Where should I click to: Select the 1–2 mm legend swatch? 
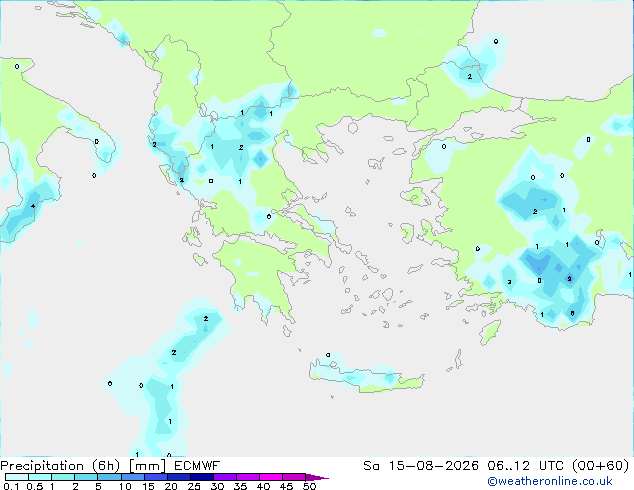[63, 477]
